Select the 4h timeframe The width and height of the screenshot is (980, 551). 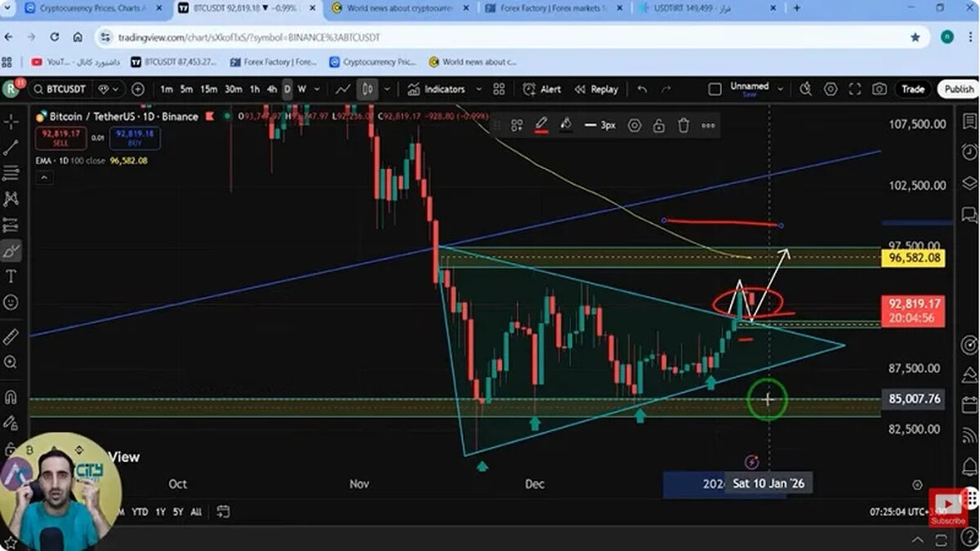tap(272, 89)
